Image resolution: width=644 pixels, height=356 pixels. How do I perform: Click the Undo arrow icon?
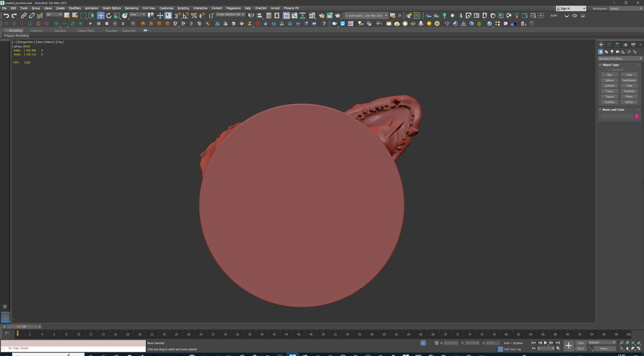coord(6,15)
